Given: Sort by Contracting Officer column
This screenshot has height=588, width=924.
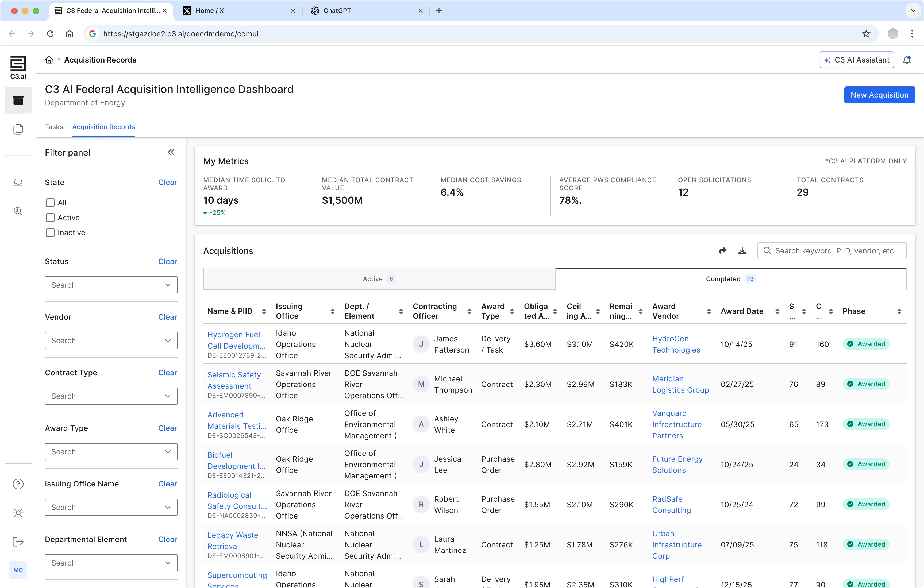Looking at the screenshot, I should pos(469,311).
